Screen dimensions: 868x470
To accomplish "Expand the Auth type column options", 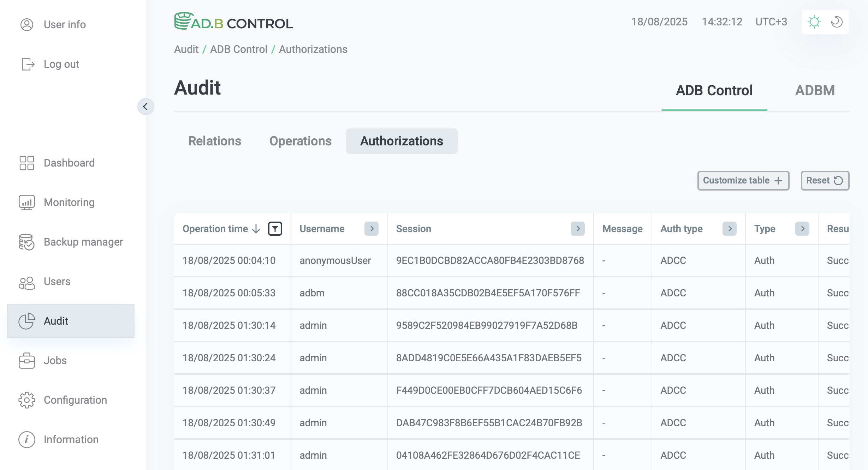I will (x=730, y=229).
